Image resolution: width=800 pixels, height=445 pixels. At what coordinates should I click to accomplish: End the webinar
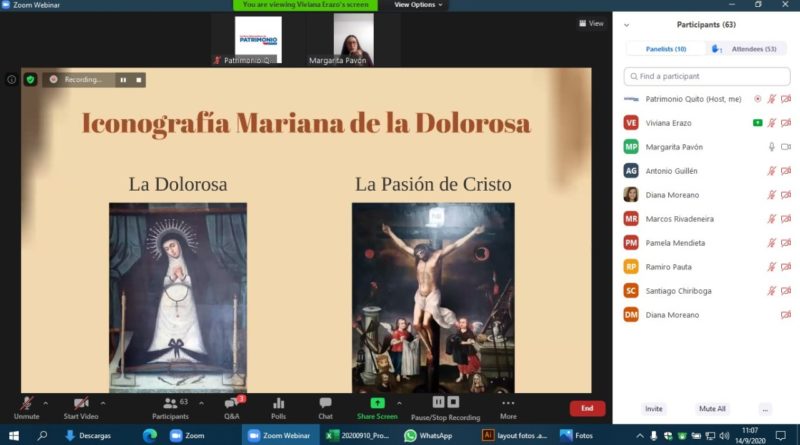[587, 408]
